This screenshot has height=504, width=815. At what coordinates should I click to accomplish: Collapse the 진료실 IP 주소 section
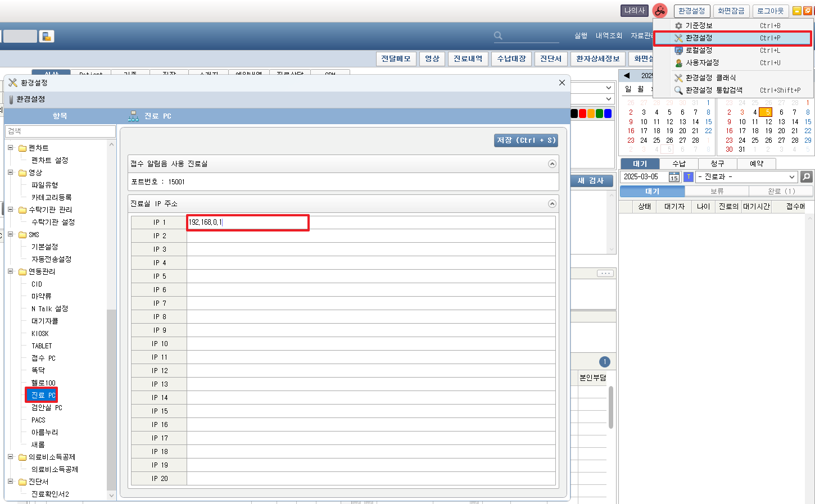pos(552,204)
